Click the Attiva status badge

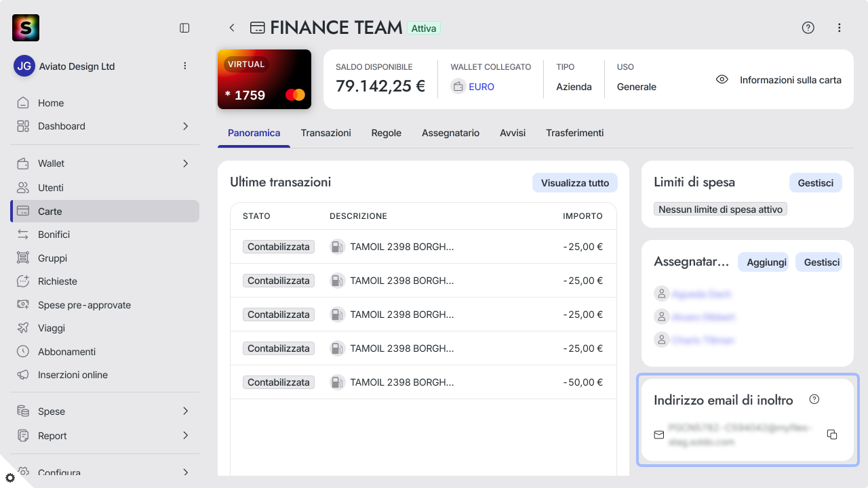pos(424,28)
